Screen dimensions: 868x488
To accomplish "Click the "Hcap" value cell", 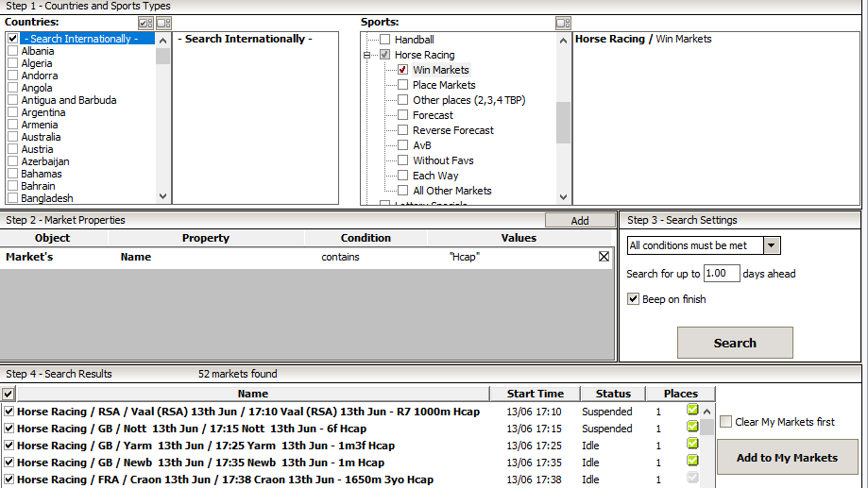I will (x=465, y=257).
